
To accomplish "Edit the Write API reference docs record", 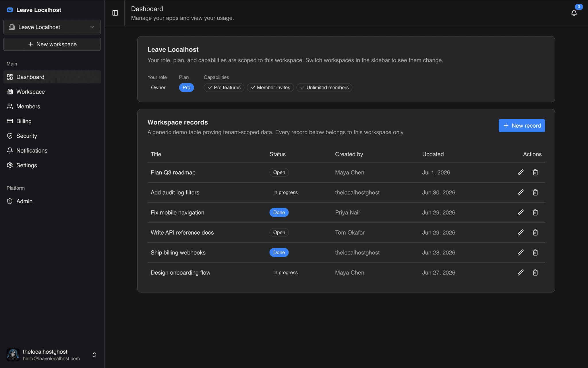I will pyautogui.click(x=521, y=232).
